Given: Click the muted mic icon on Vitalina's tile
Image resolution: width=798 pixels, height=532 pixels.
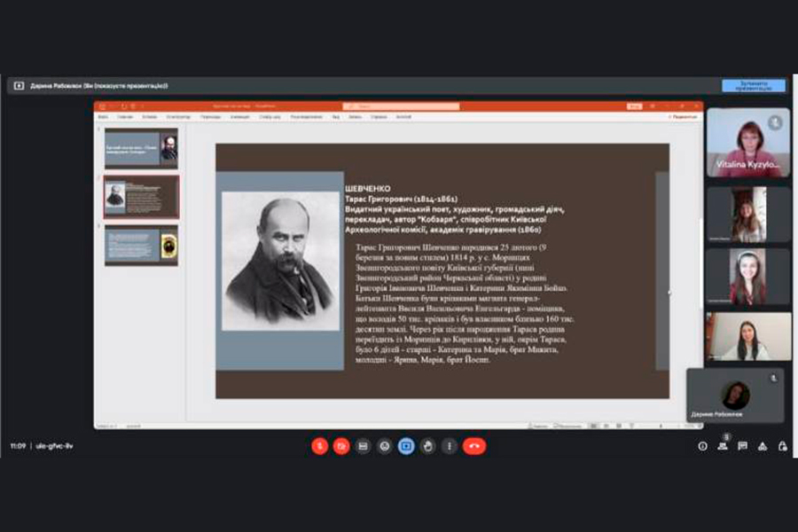Looking at the screenshot, I should (775, 122).
